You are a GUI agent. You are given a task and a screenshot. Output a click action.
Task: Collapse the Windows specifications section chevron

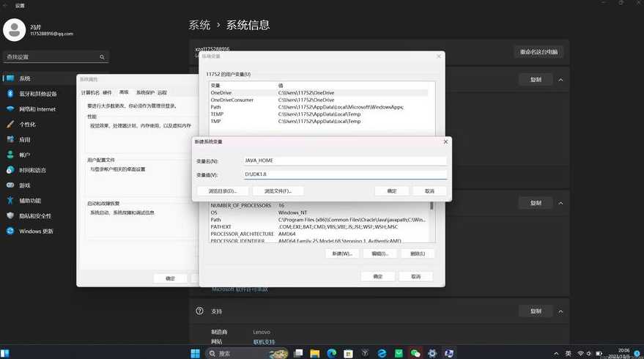pyautogui.click(x=560, y=203)
